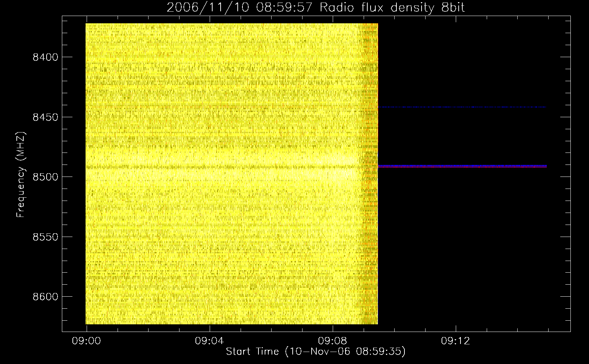
Task: Select the 8450 frequency tick label
Action: pos(45,117)
